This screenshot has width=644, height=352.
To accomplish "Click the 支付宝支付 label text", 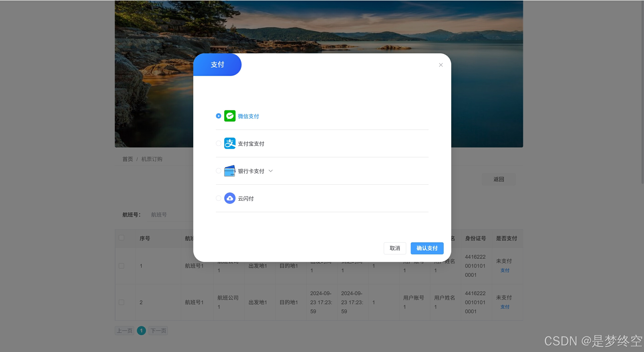I will 251,144.
